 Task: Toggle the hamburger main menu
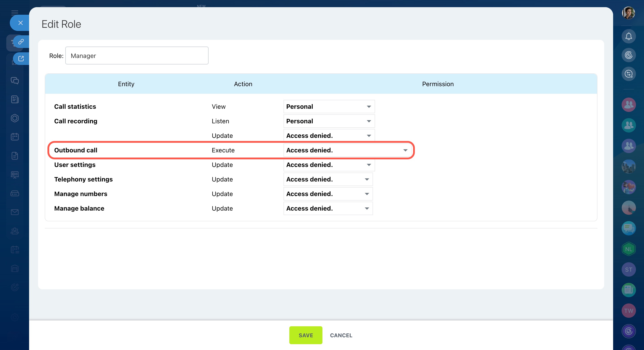click(x=15, y=13)
